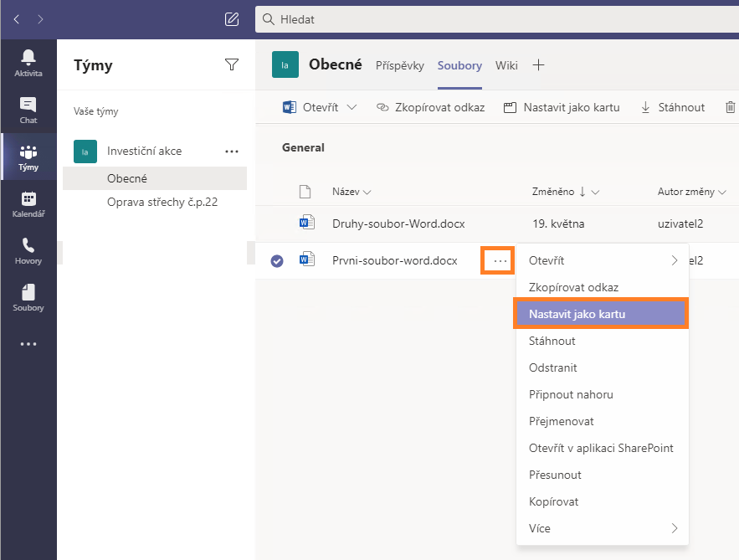Sort by the Název column
The width and height of the screenshot is (739, 560).
coord(352,192)
